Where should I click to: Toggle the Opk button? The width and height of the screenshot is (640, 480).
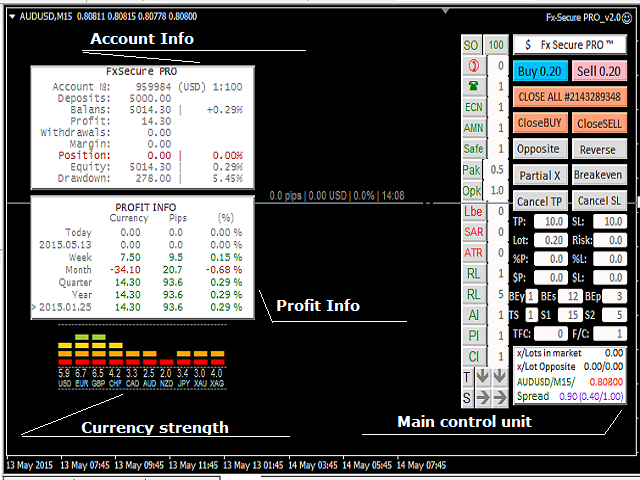[x=472, y=191]
